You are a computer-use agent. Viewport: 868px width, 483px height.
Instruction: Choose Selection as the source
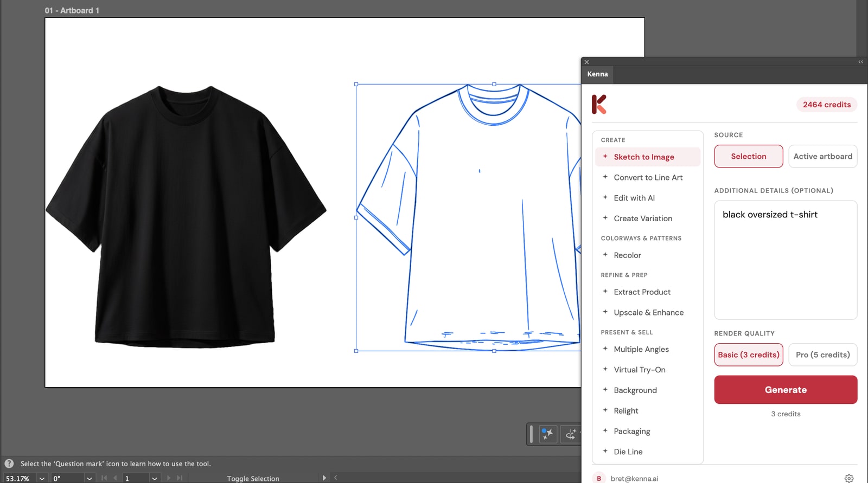[749, 156]
